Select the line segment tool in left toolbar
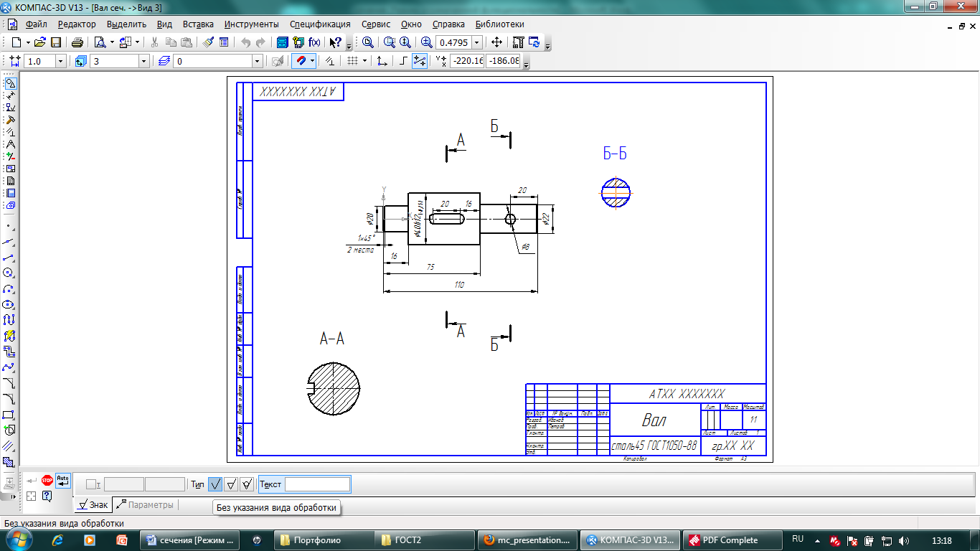 (9, 257)
